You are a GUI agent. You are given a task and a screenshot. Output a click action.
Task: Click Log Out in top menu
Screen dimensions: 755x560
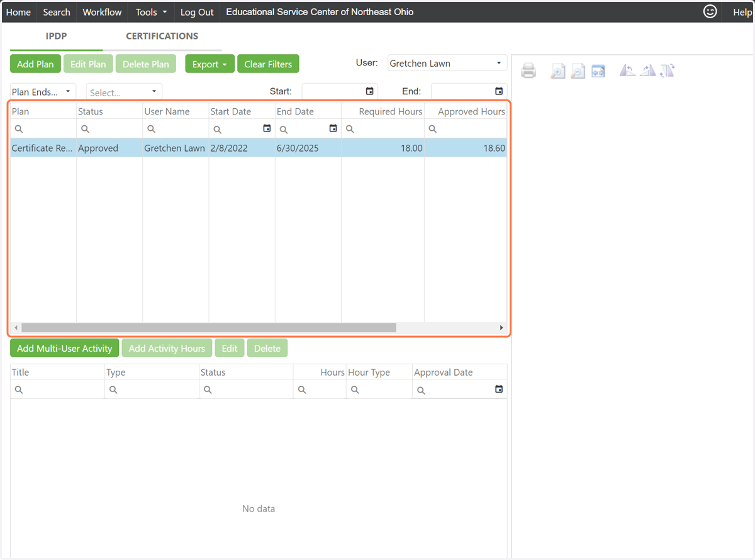click(x=197, y=12)
